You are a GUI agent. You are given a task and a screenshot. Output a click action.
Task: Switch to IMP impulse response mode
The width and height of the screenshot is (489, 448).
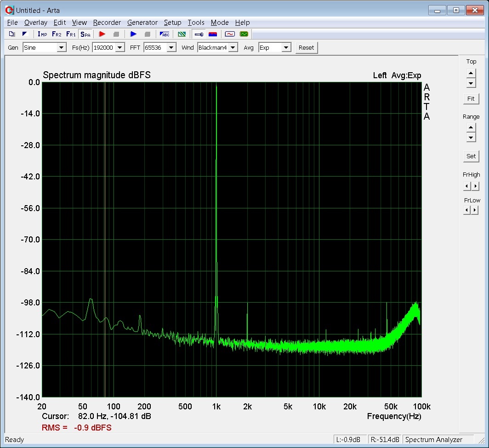coord(42,34)
